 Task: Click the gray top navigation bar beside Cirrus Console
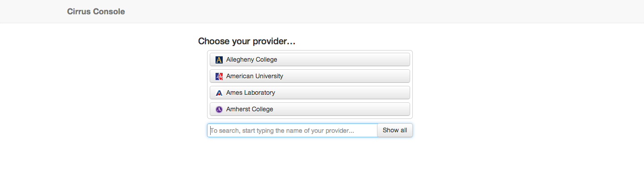pos(358,12)
